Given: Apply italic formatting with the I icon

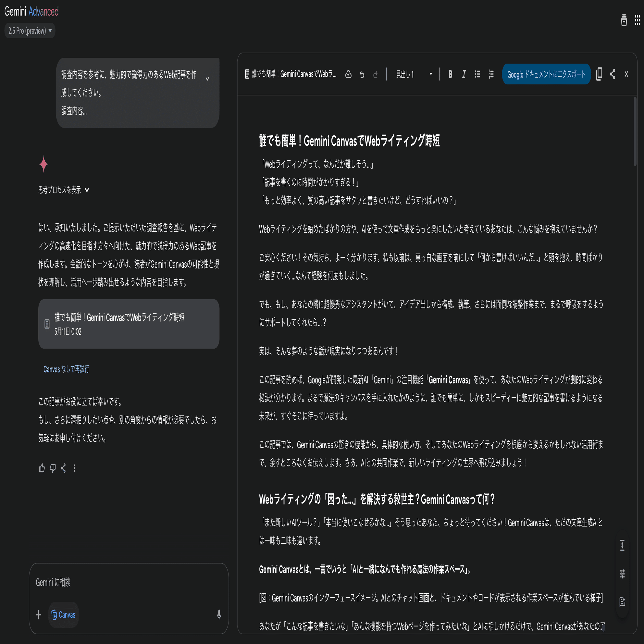Looking at the screenshot, I should coord(464,75).
